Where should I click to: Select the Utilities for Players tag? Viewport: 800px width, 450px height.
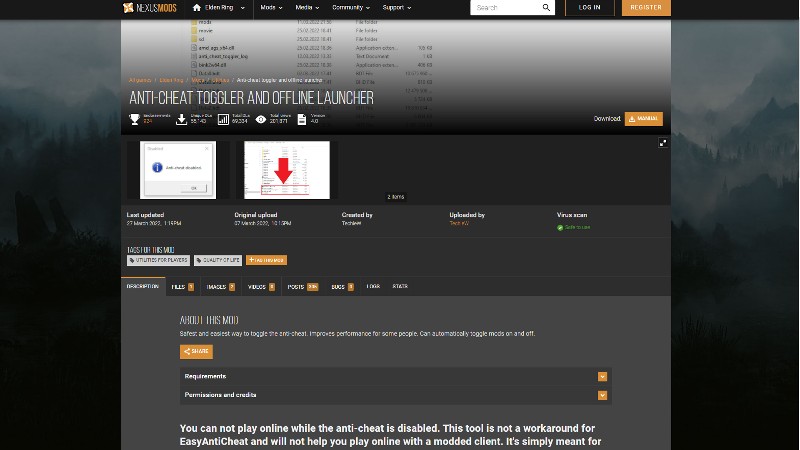tap(158, 260)
